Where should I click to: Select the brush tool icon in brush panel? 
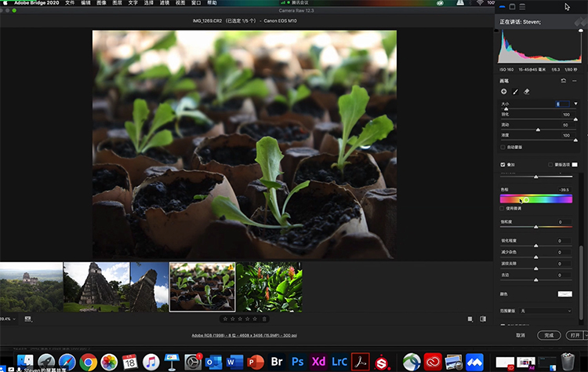(x=515, y=91)
